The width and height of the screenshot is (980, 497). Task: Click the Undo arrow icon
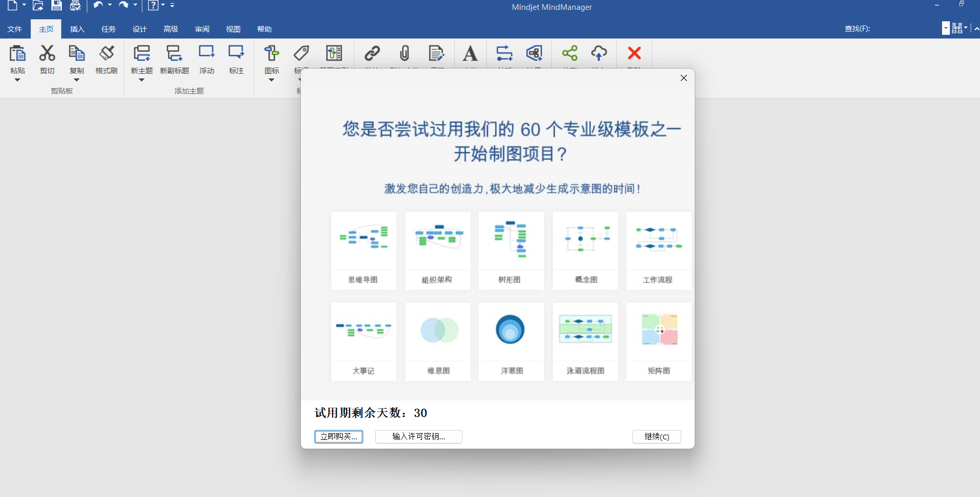coord(98,5)
